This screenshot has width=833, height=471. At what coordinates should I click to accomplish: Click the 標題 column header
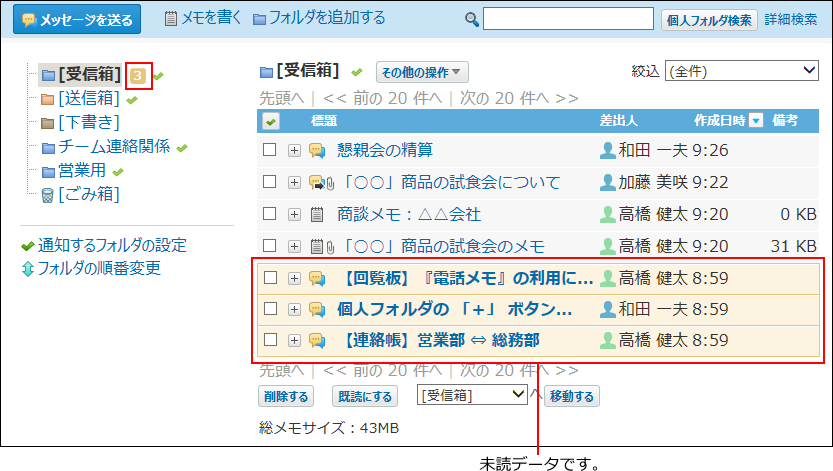click(x=324, y=121)
